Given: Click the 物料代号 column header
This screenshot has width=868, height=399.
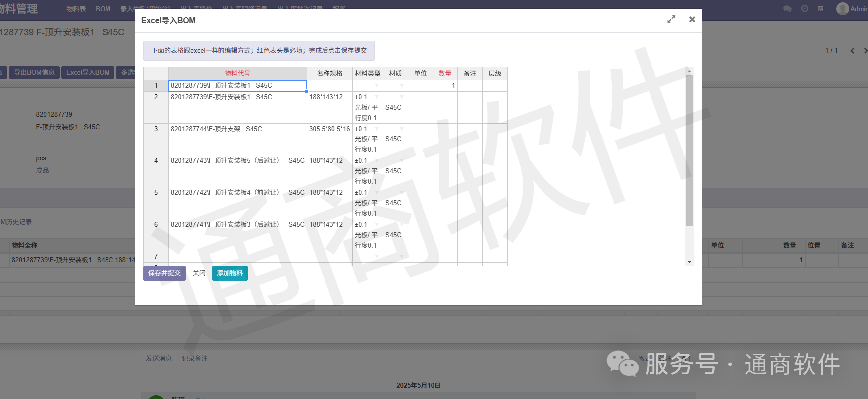Looking at the screenshot, I should [237, 74].
